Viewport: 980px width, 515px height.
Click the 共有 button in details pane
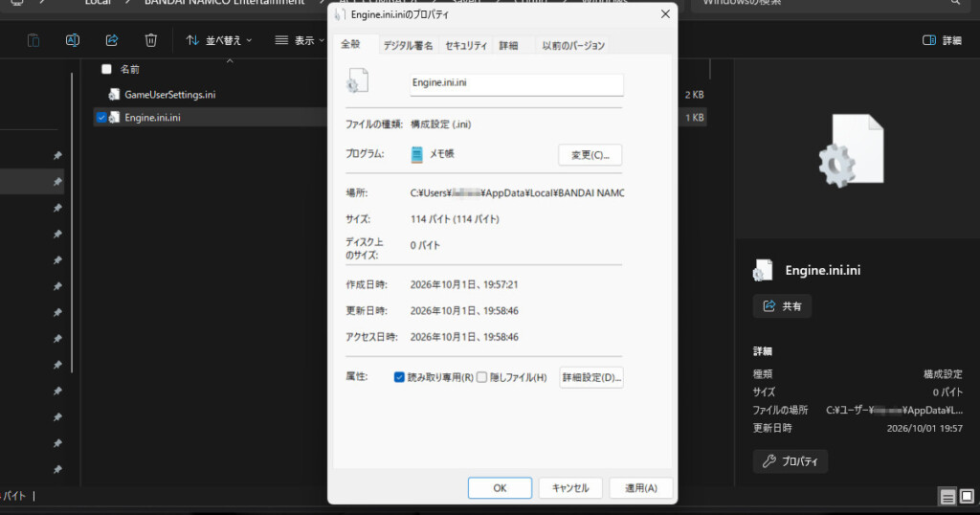[x=782, y=306]
